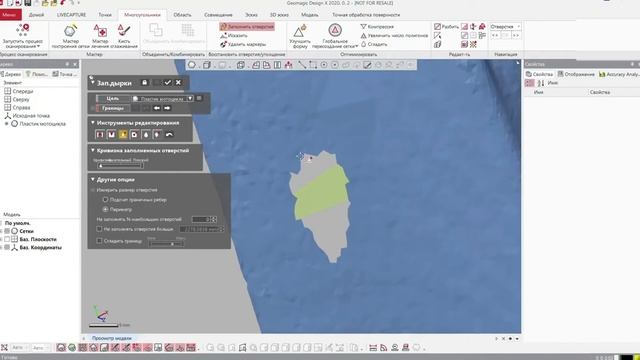Collapse the Зап.дырки dialog header arrow
Screen dimensions: 640x360
pyautogui.click(x=93, y=82)
